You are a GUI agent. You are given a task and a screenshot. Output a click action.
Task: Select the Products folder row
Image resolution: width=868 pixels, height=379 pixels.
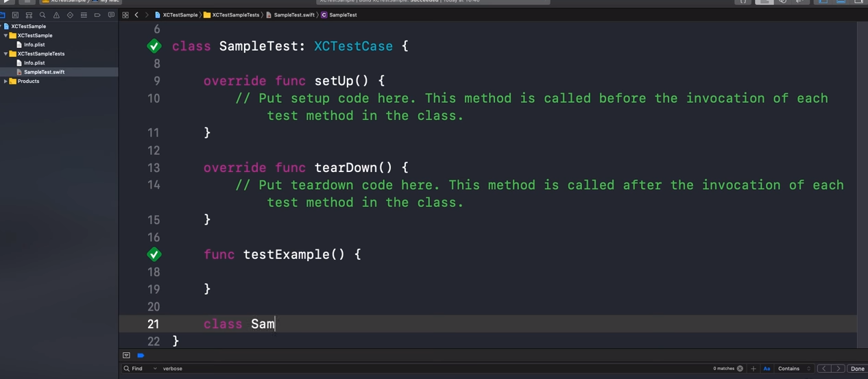(x=59, y=81)
